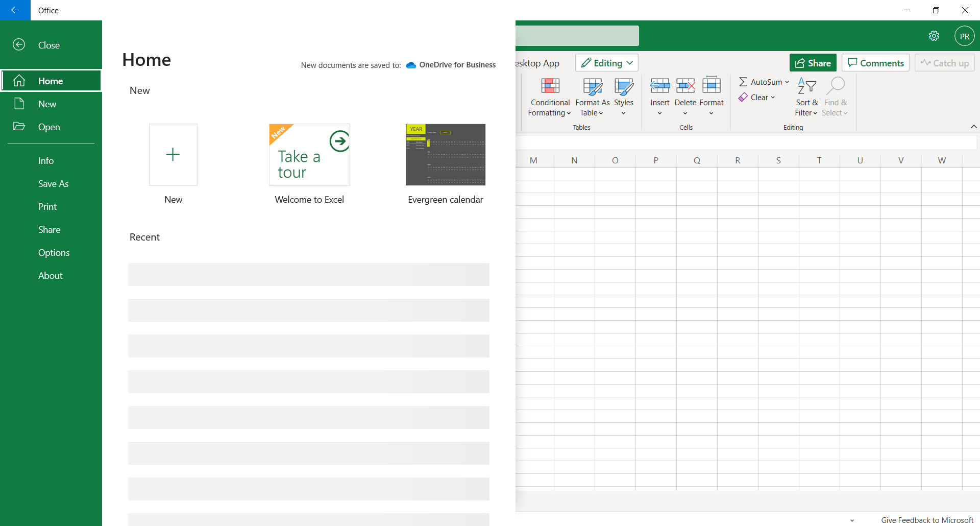Click the Styles icon in the ribbon
The height and width of the screenshot is (526, 980).
point(624,86)
